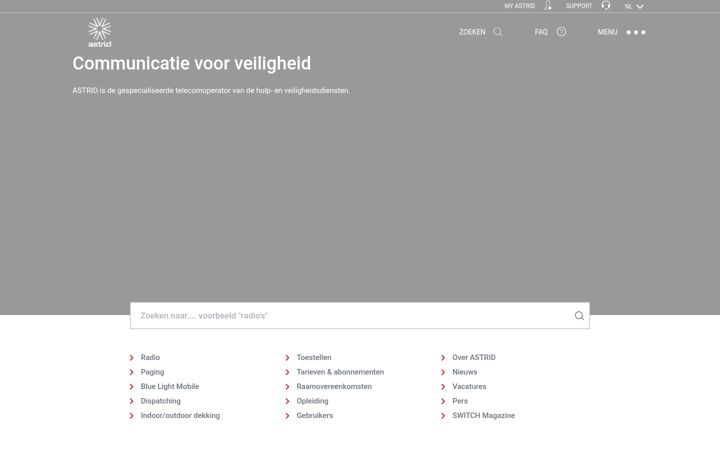
Task: Open SUPPORT in top bar
Action: click(x=579, y=6)
